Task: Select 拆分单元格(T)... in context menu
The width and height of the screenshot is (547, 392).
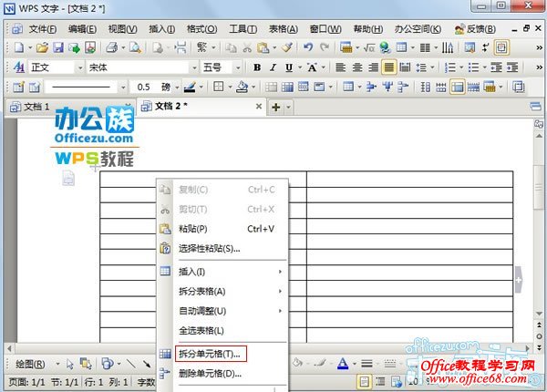Action: 210,354
